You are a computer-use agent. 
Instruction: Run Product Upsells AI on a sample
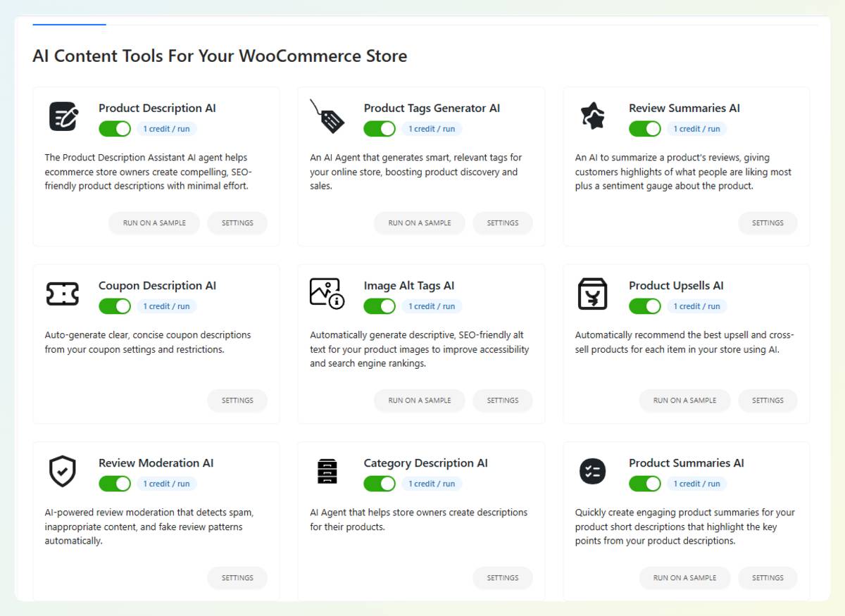tap(684, 401)
